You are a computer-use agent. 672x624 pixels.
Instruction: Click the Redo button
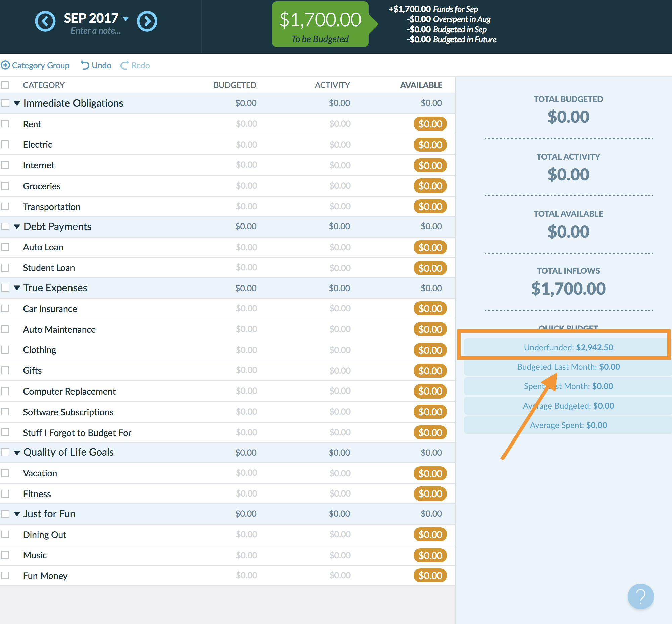(x=135, y=65)
